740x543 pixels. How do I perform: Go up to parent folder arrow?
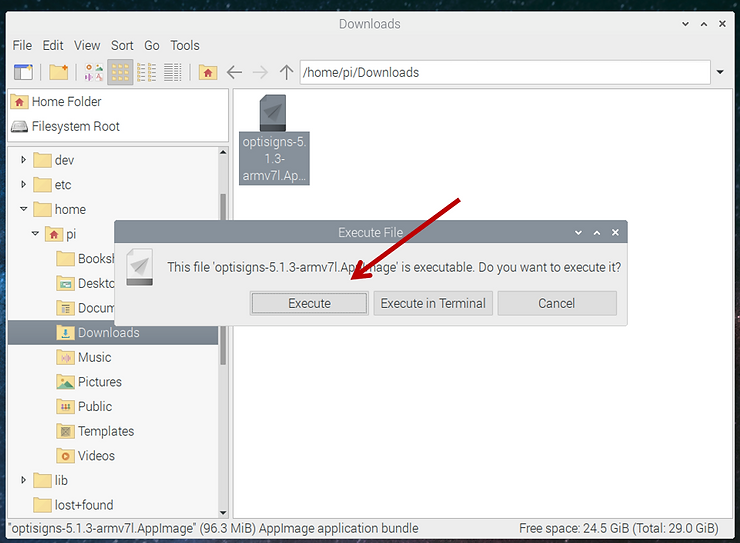coord(286,72)
